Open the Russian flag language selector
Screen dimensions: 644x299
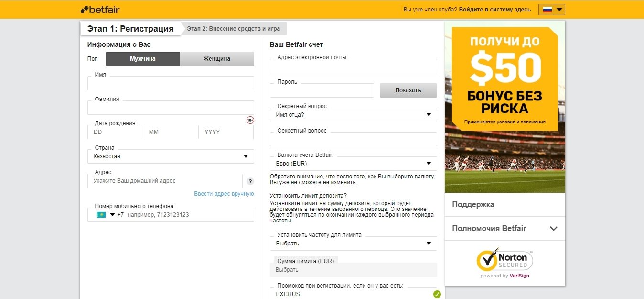(x=552, y=9)
